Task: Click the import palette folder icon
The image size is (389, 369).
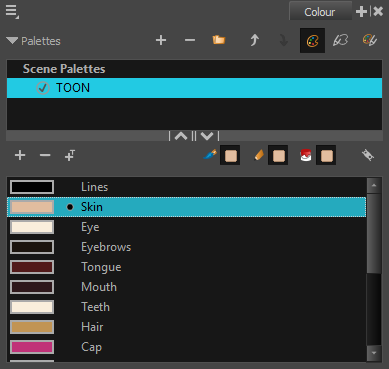Action: [x=219, y=40]
